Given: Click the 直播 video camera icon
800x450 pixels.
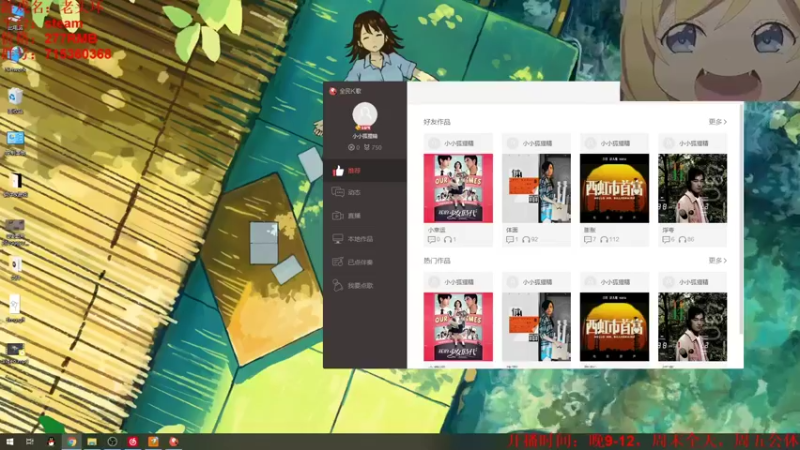Looking at the screenshot, I should [338, 216].
